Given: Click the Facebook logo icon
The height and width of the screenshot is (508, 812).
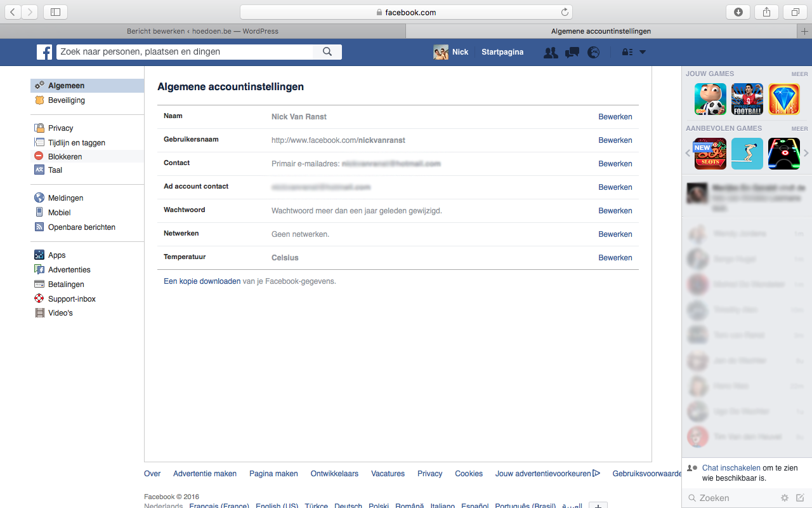Looking at the screenshot, I should [44, 52].
